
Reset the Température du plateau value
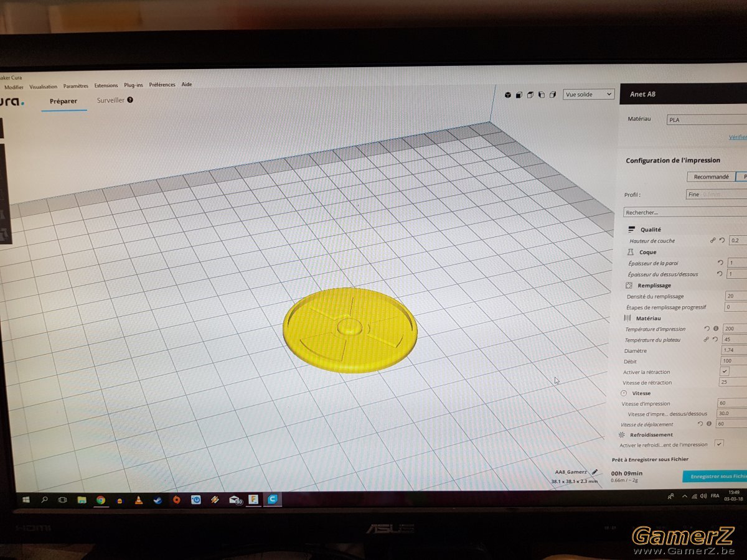tap(715, 340)
